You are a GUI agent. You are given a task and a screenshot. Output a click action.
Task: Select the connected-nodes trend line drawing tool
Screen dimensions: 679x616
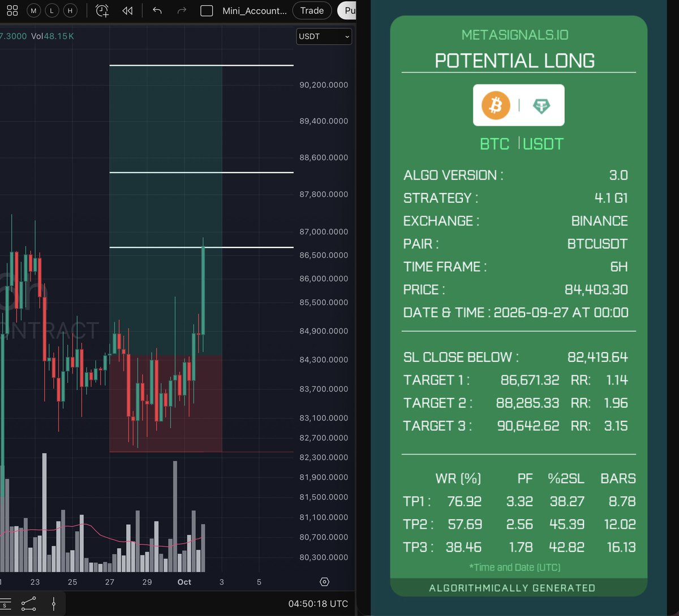29,604
